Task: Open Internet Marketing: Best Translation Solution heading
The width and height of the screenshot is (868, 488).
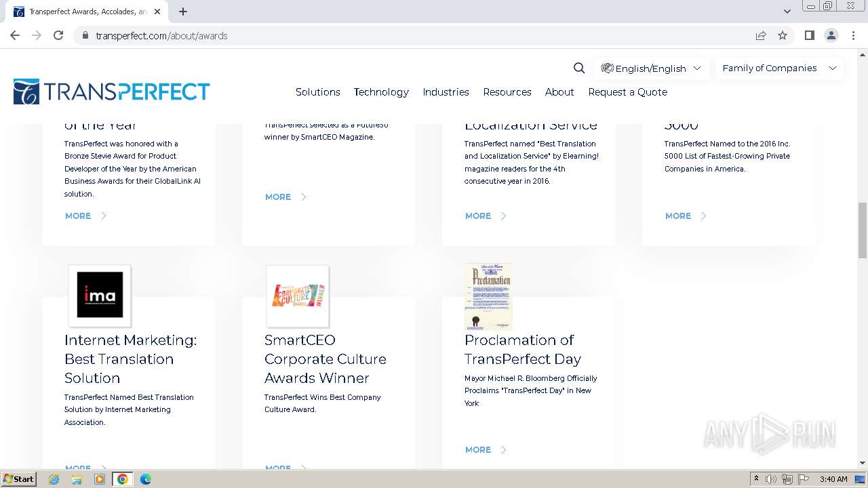Action: point(131,359)
